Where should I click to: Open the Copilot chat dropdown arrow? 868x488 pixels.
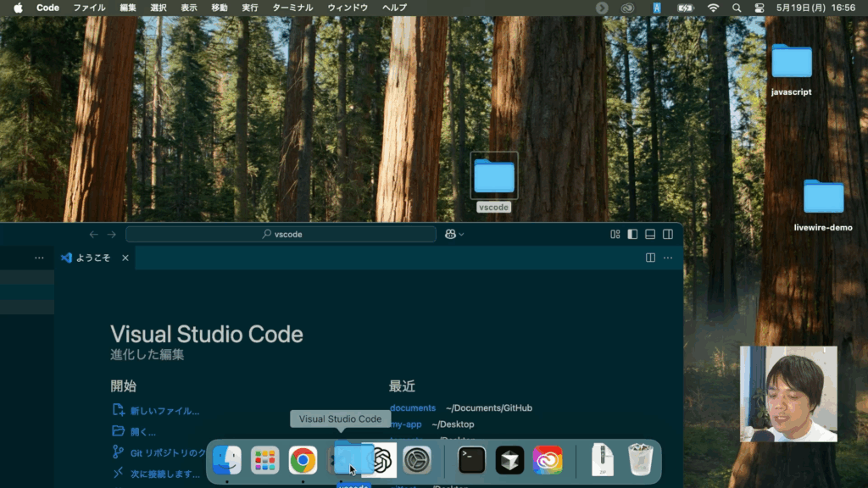(461, 235)
